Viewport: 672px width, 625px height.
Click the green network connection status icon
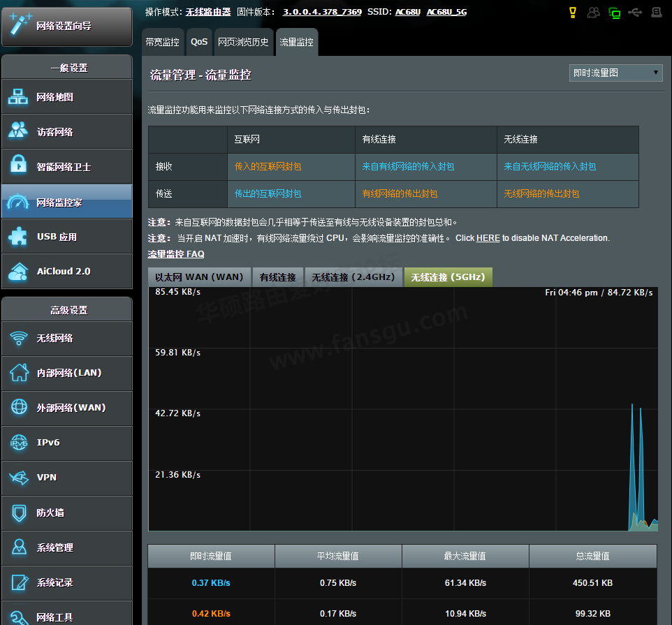pos(614,13)
